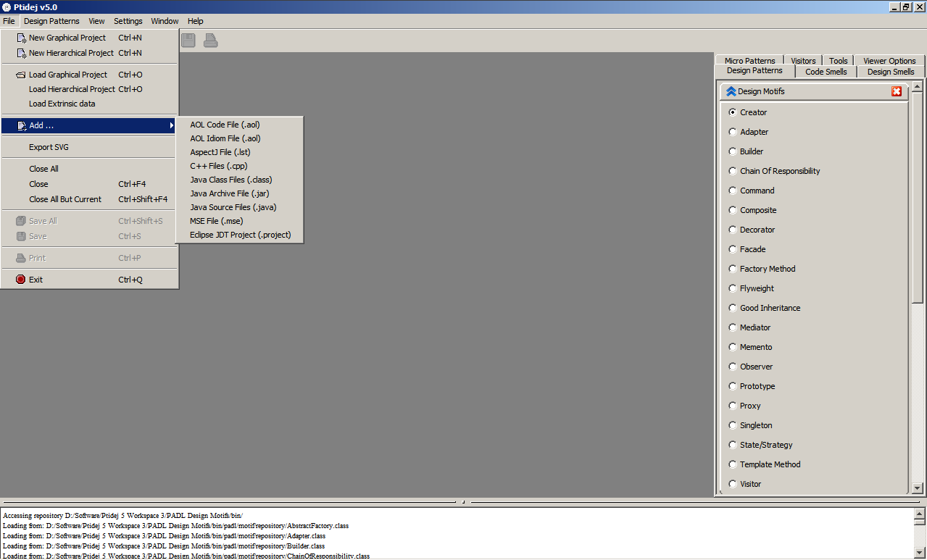Click the Print toolbar icon
The width and height of the screenshot is (927, 560).
[209, 40]
